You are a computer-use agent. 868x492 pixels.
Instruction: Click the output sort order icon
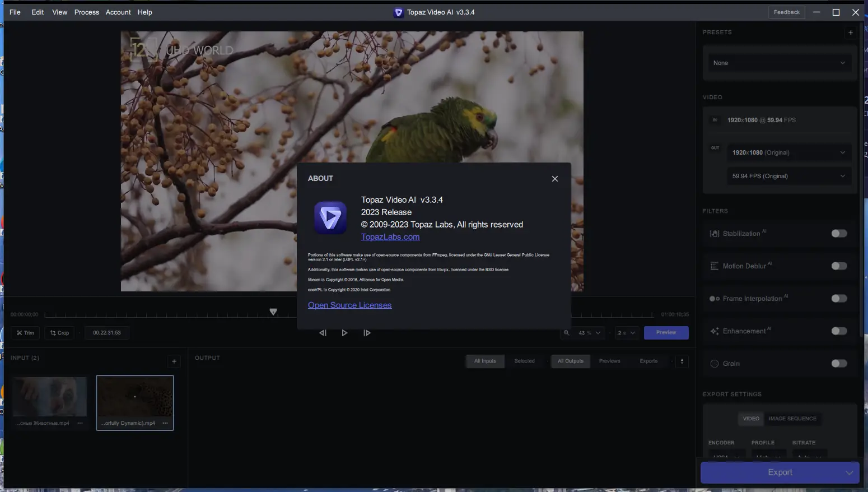tap(682, 361)
